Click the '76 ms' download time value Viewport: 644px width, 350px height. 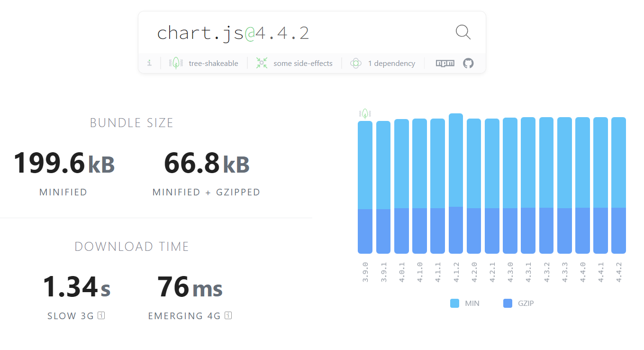point(190,287)
